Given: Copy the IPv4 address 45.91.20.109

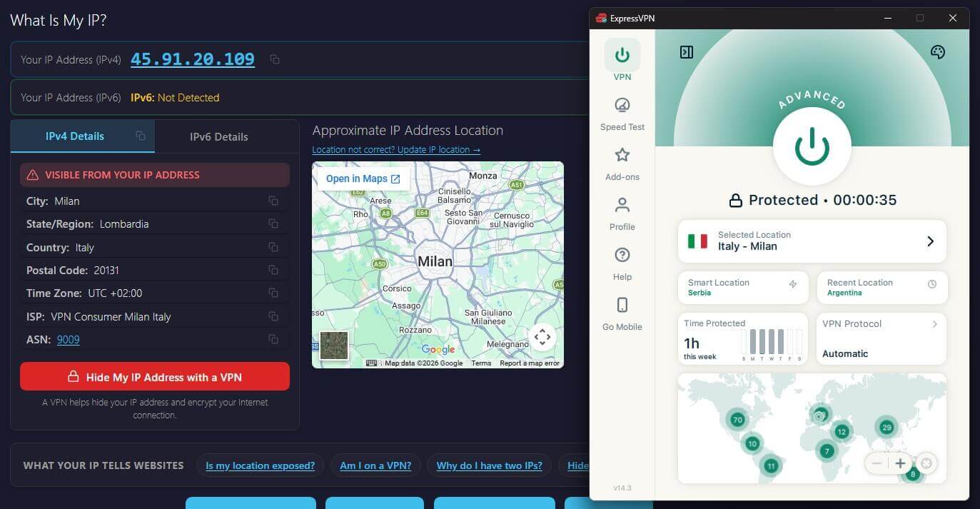Looking at the screenshot, I should [x=275, y=59].
